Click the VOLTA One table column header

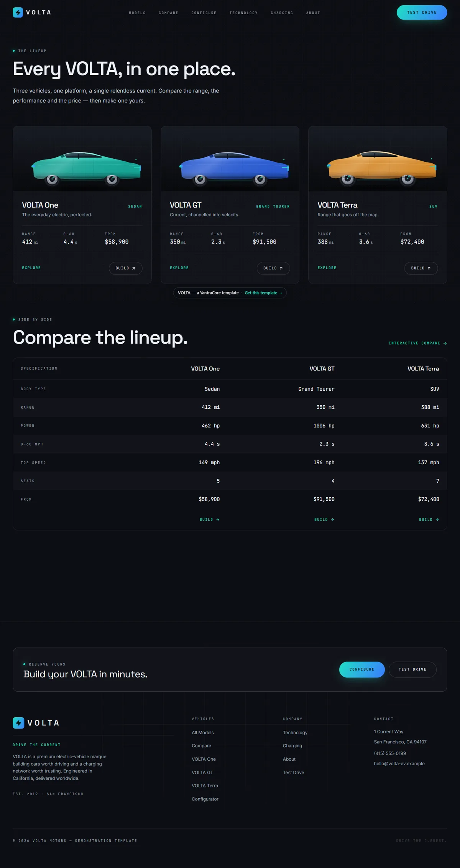(x=205, y=369)
